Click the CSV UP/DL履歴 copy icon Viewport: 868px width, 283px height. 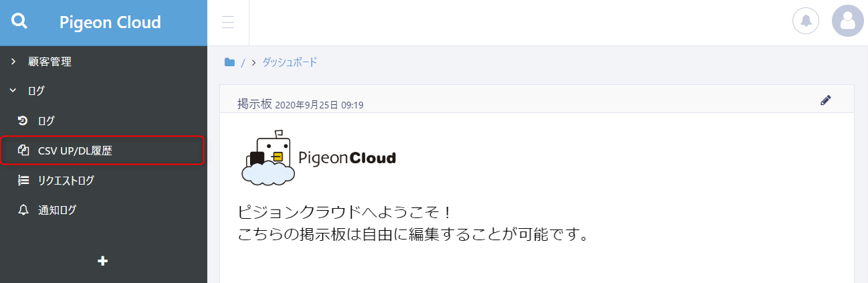pos(23,151)
